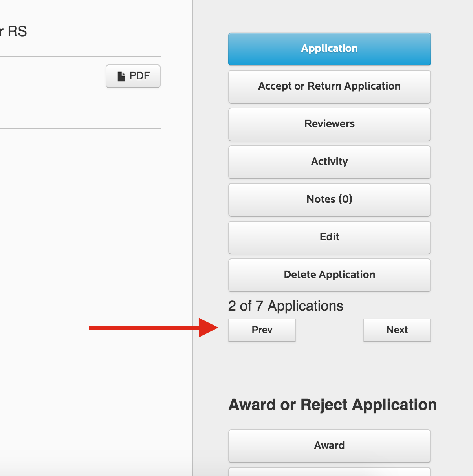Click the PDF export button
The image size is (473, 476).
pyautogui.click(x=133, y=76)
